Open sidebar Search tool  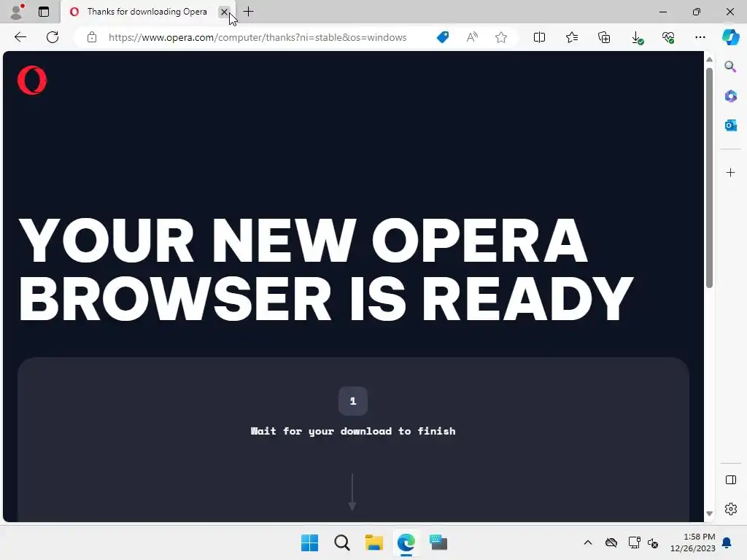[730, 66]
